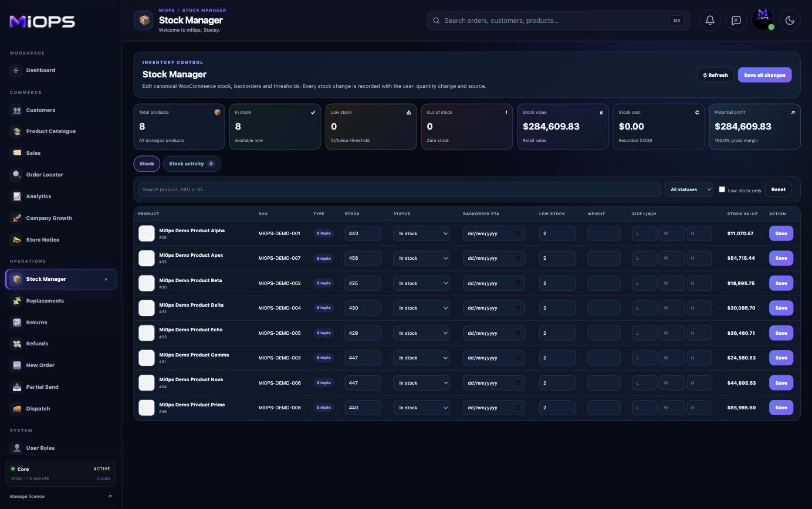Click the Save all changes button
812x509 pixels.
point(764,75)
